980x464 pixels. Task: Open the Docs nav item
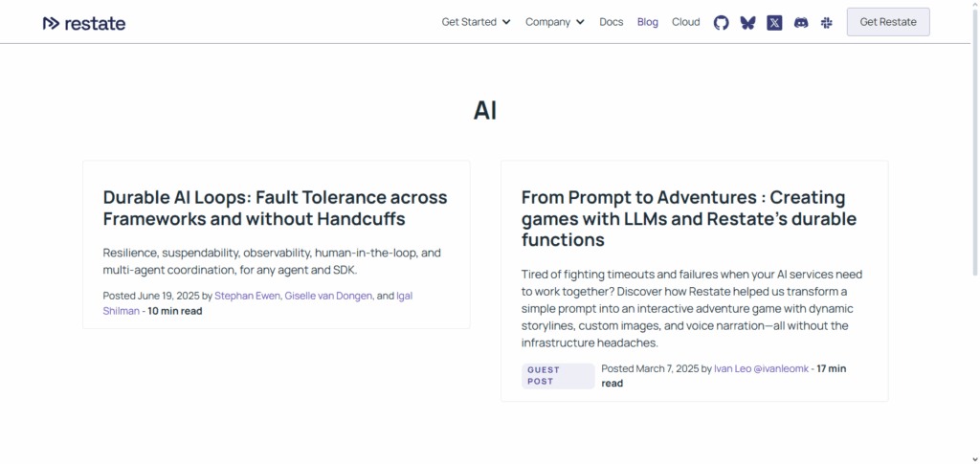(612, 22)
